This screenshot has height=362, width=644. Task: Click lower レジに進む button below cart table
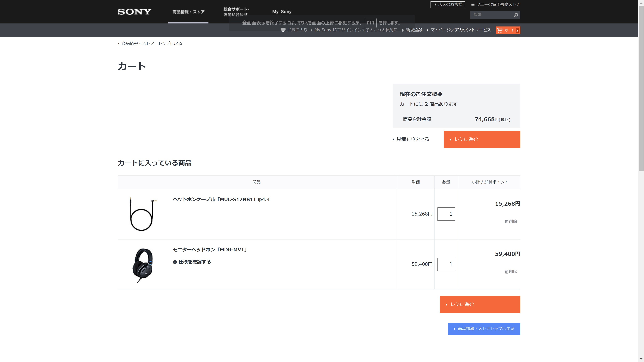coord(480,305)
